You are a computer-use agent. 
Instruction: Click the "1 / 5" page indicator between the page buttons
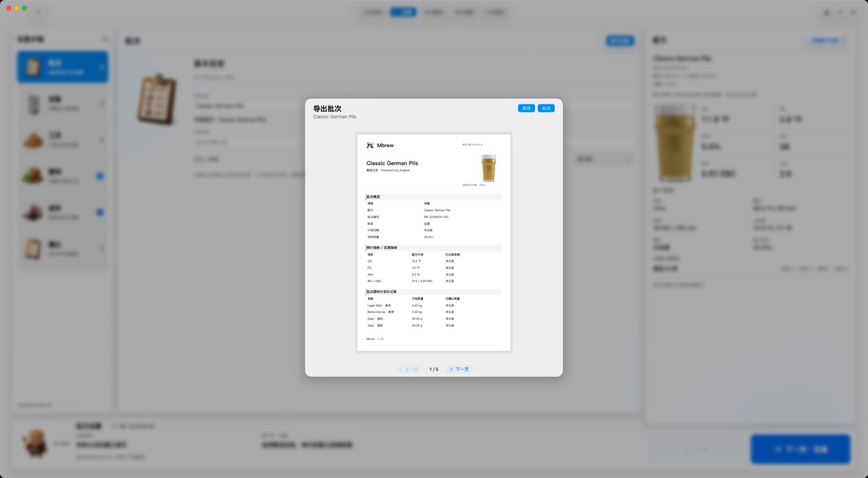click(434, 370)
